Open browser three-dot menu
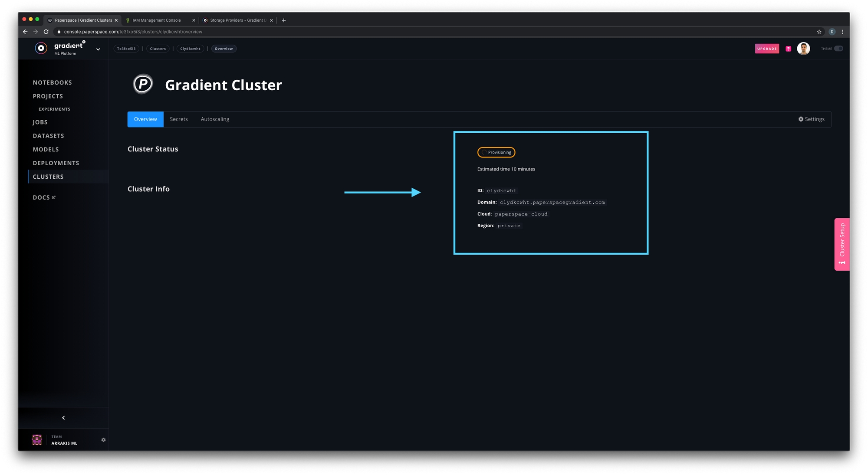Screen dimensions: 868x475 click(x=842, y=32)
